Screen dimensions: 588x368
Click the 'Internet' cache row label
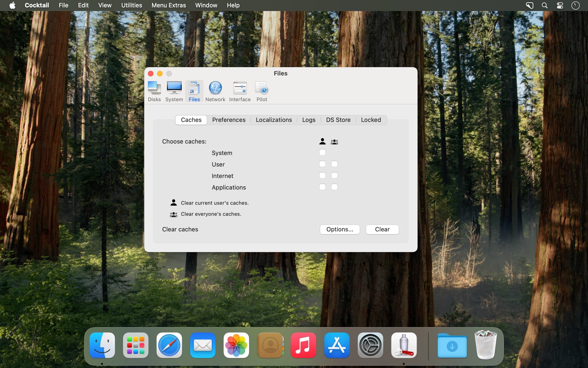(x=222, y=176)
